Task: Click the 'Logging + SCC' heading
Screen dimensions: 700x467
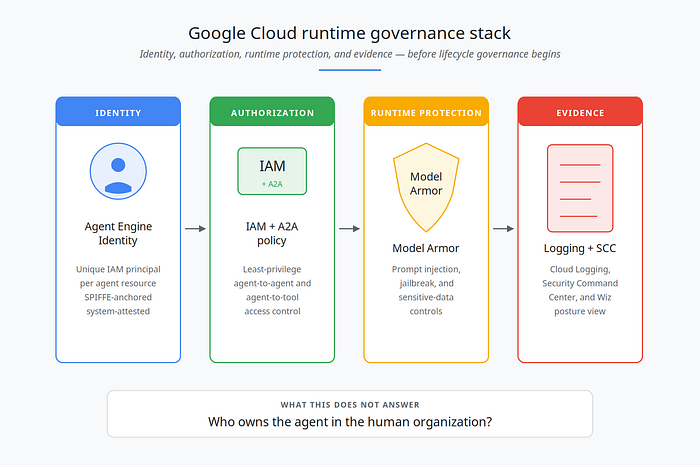Action: 580,248
